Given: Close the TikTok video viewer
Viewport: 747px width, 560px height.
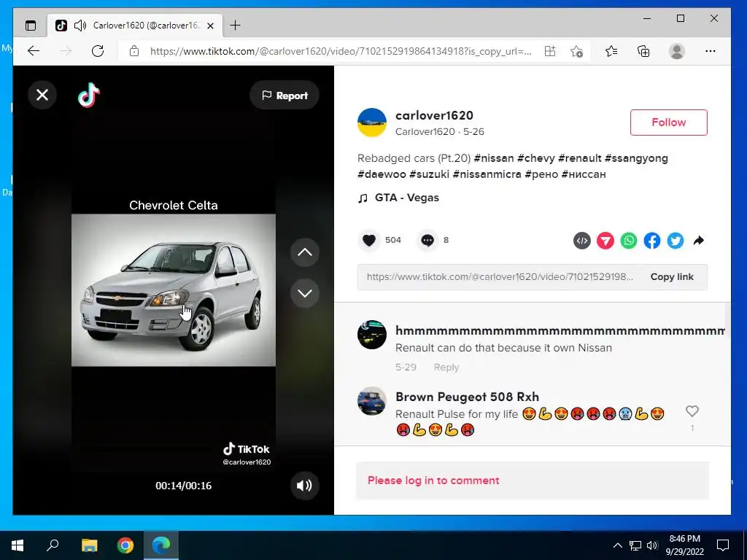Looking at the screenshot, I should point(42,96).
